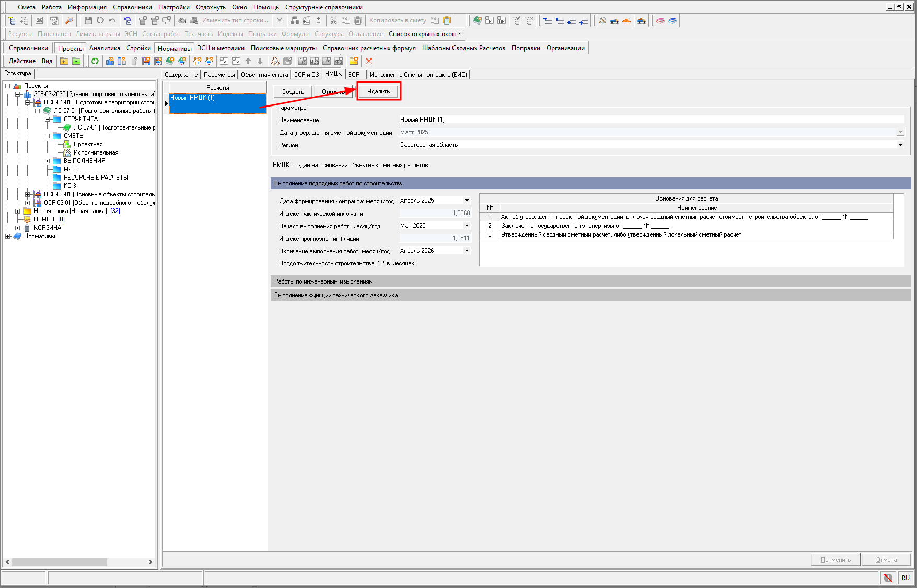Open the Окончание выполнения работ dropdown
Screen dimensions: 917x588
point(467,251)
